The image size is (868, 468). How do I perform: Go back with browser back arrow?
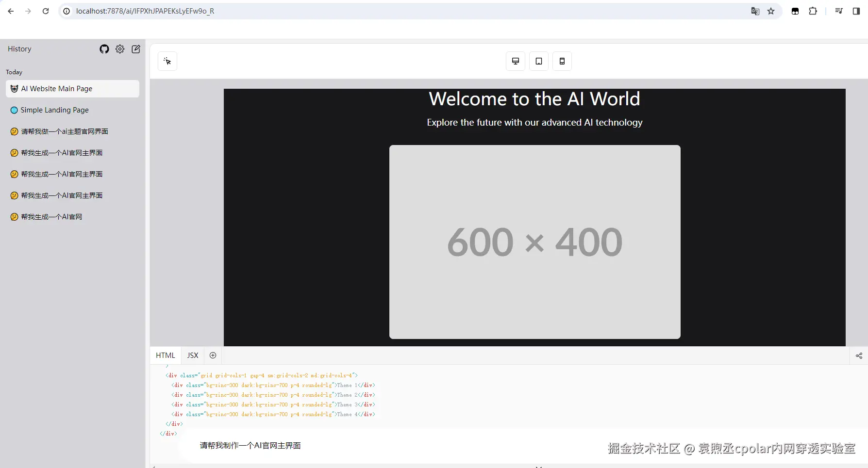[11, 11]
